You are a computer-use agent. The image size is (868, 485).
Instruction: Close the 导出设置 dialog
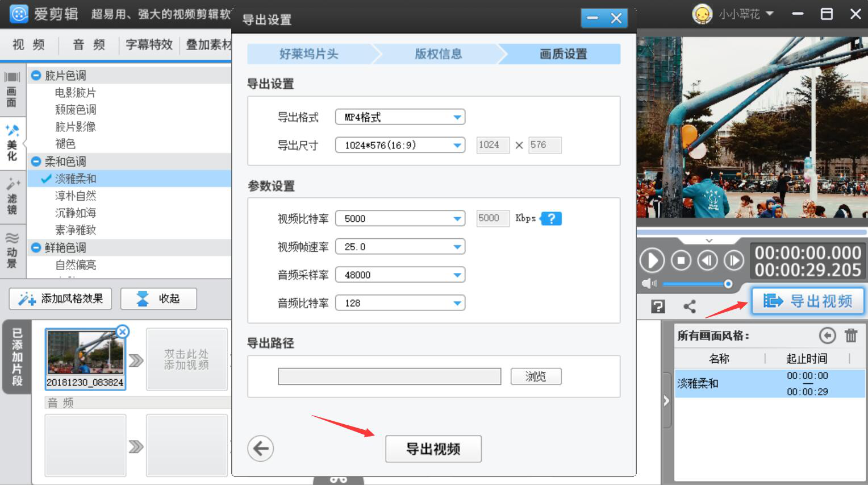pyautogui.click(x=616, y=18)
